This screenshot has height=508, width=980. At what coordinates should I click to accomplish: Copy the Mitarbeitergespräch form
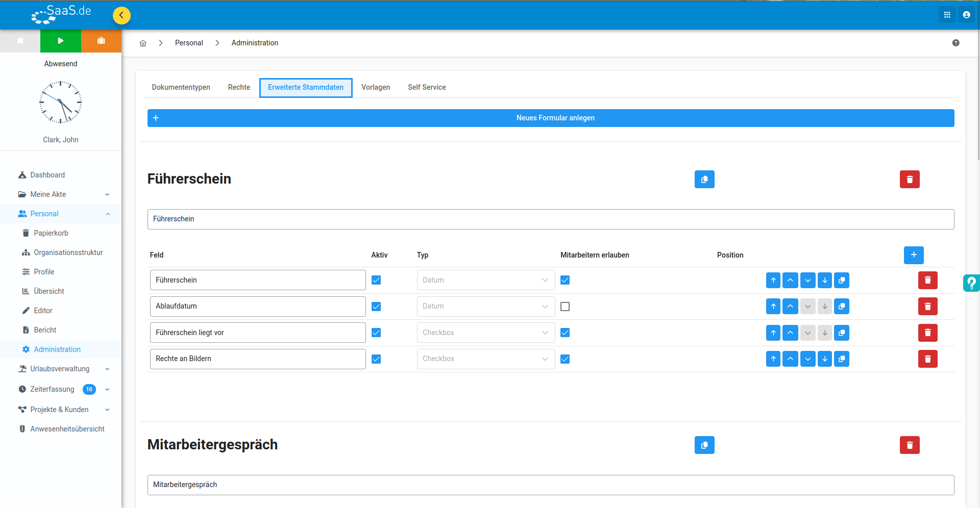click(x=704, y=445)
